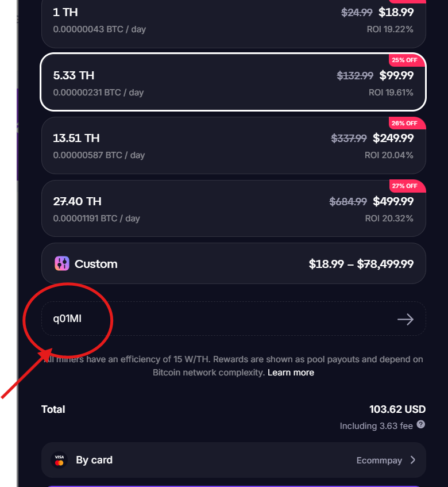Click the q01MI promo code input field
Image resolution: width=448 pixels, height=487 pixels.
172,319
